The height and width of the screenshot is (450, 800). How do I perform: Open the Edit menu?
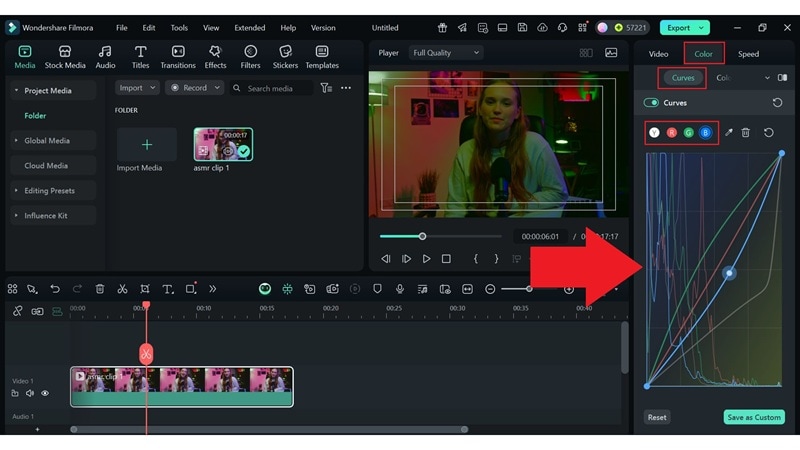click(148, 28)
